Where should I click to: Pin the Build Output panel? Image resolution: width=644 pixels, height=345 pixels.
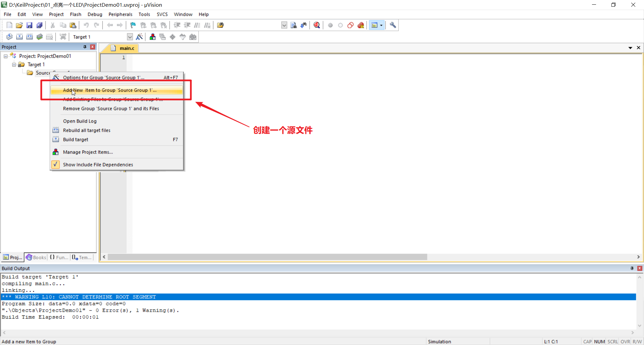(632, 268)
